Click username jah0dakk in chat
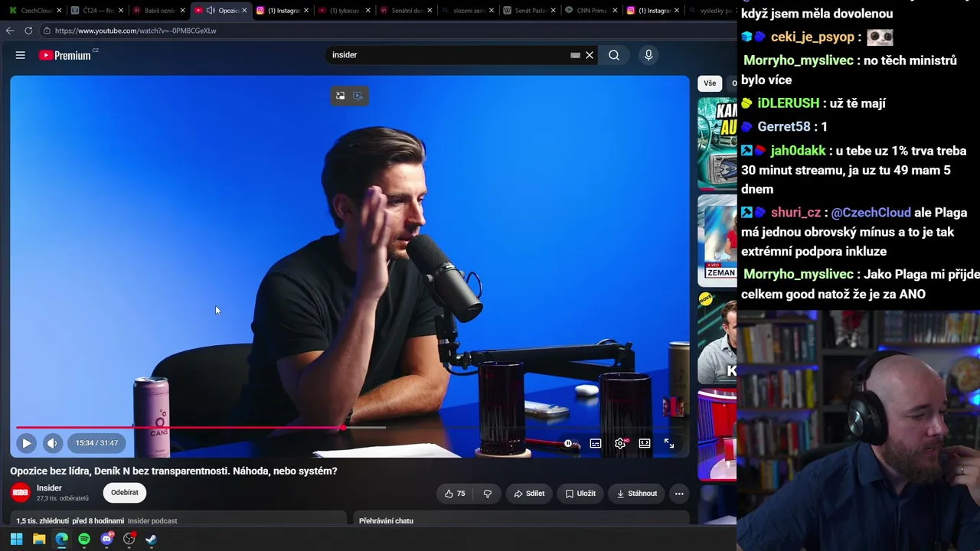Screen dimensions: 980x551 pyautogui.click(x=798, y=151)
